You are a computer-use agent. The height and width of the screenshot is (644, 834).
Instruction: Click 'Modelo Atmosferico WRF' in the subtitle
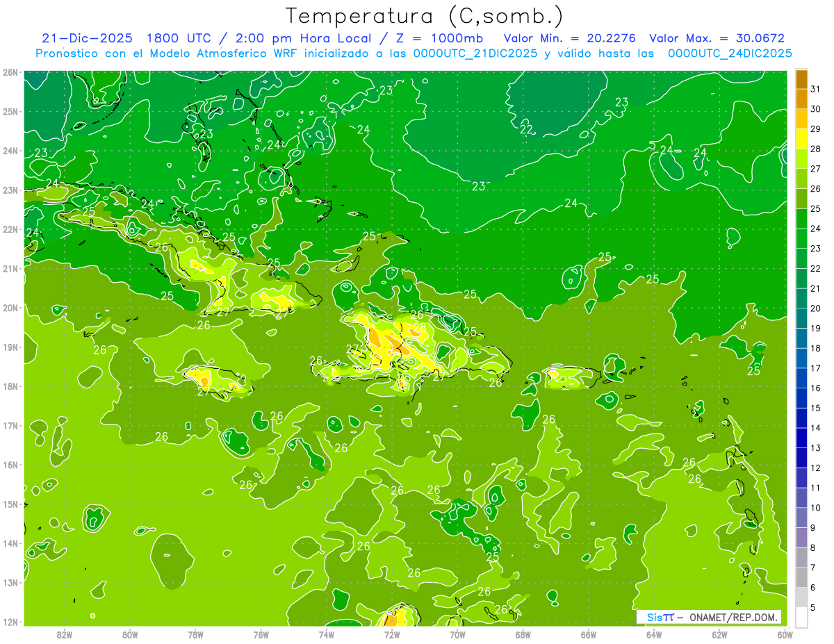(224, 53)
